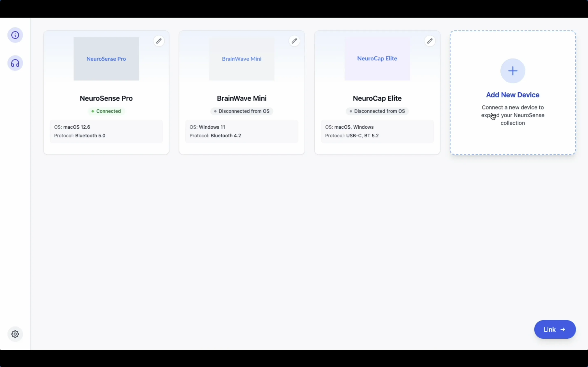Open the info icon in sidebar
This screenshot has width=588, height=367.
pos(15,35)
